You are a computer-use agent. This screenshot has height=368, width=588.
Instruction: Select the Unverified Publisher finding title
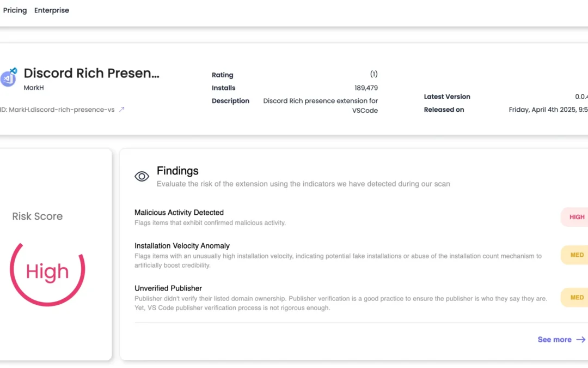(168, 288)
